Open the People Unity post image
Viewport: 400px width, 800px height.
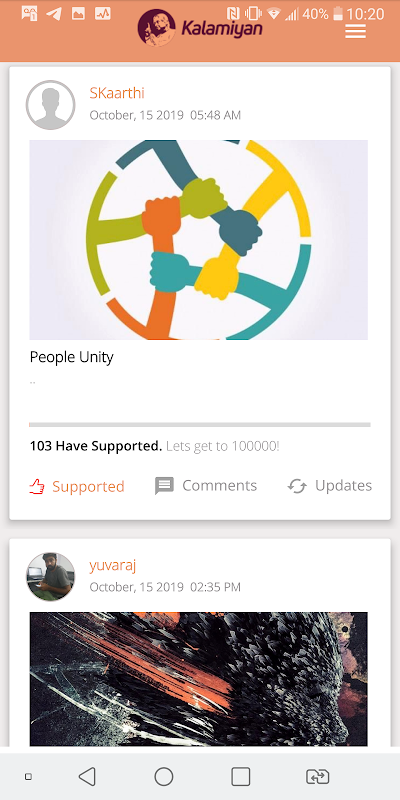198,240
